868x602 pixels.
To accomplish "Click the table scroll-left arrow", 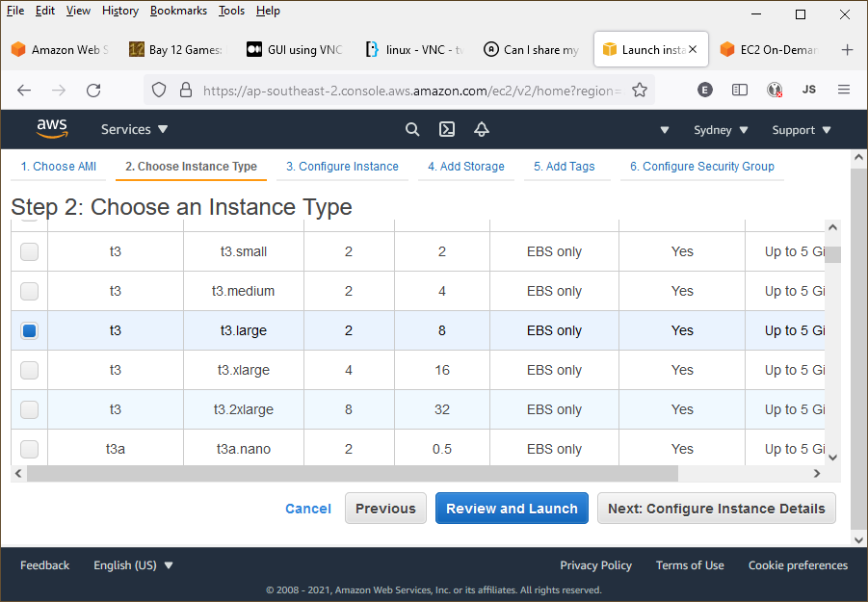I will click(18, 474).
